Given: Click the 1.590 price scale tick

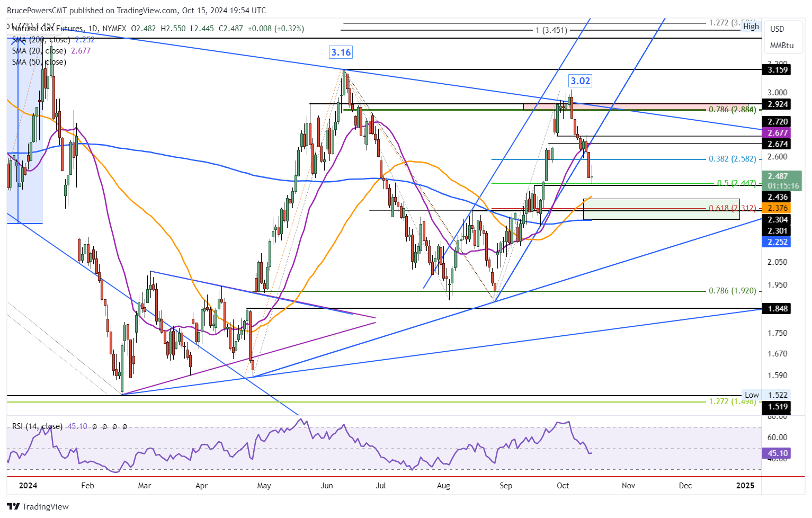Looking at the screenshot, I should (777, 375).
